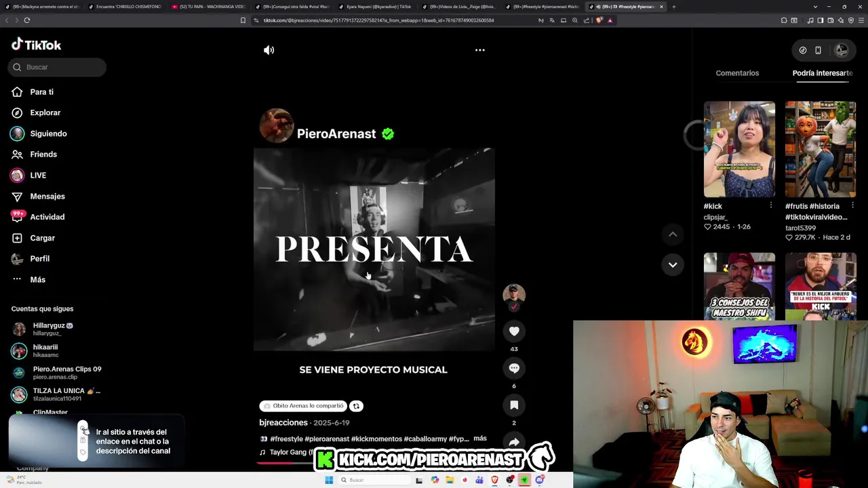
Task: Open the three-dot video options menu
Action: tap(479, 50)
